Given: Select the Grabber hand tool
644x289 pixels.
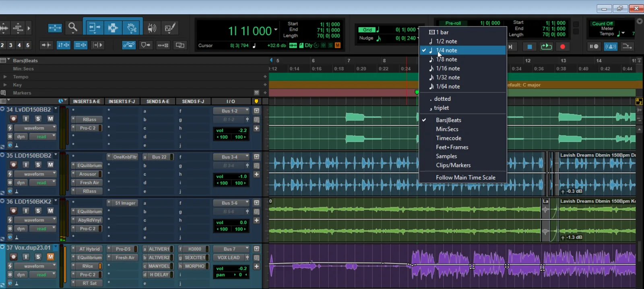Looking at the screenshot, I should tap(132, 27).
